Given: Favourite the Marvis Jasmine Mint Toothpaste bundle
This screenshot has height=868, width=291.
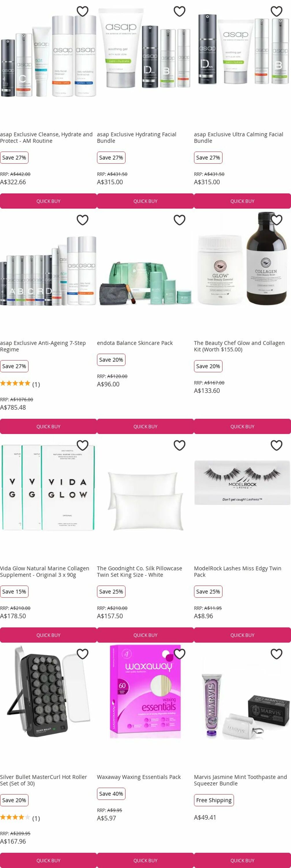Looking at the screenshot, I should point(276,654).
